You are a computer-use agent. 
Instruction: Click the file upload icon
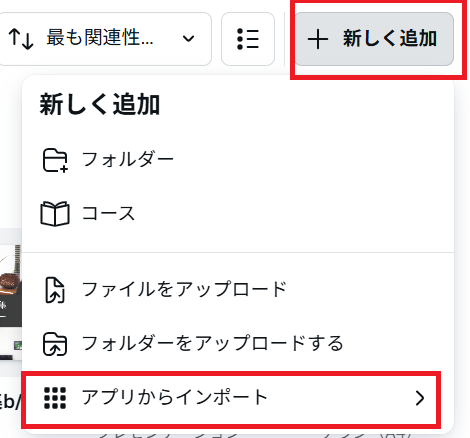55,290
